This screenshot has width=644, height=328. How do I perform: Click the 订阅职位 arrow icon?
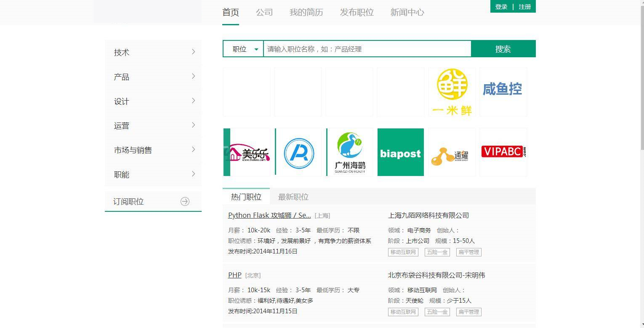pos(185,201)
